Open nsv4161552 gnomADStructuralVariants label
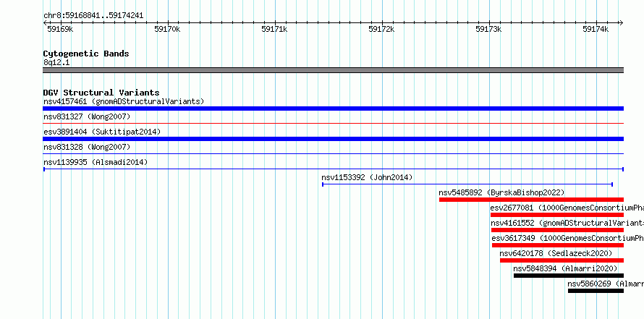Viewport: 644px width, 319px height. pyautogui.click(x=567, y=223)
